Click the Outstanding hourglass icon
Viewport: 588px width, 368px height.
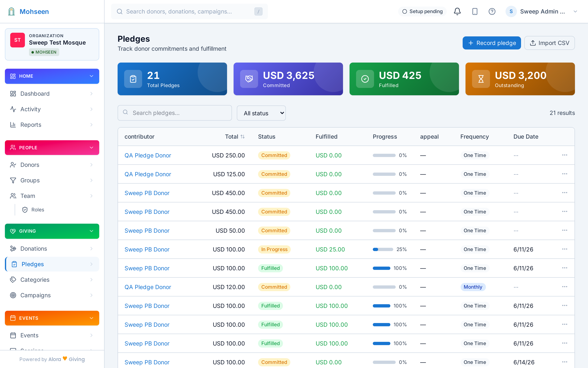coord(481,79)
